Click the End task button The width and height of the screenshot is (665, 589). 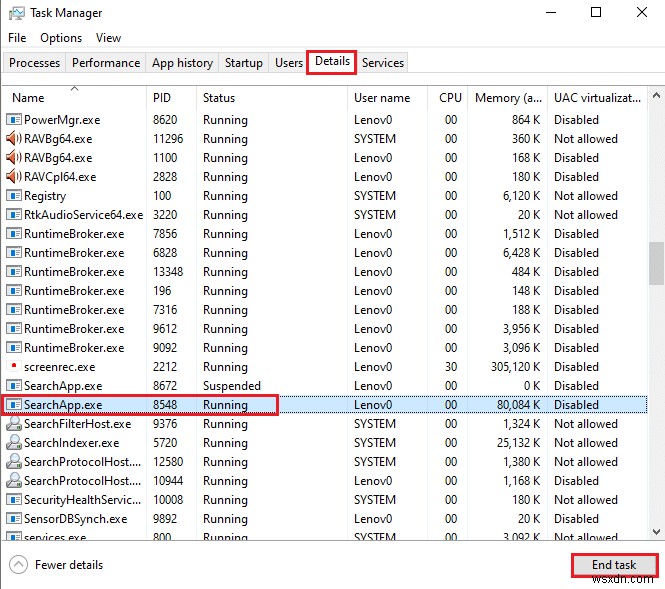click(614, 565)
